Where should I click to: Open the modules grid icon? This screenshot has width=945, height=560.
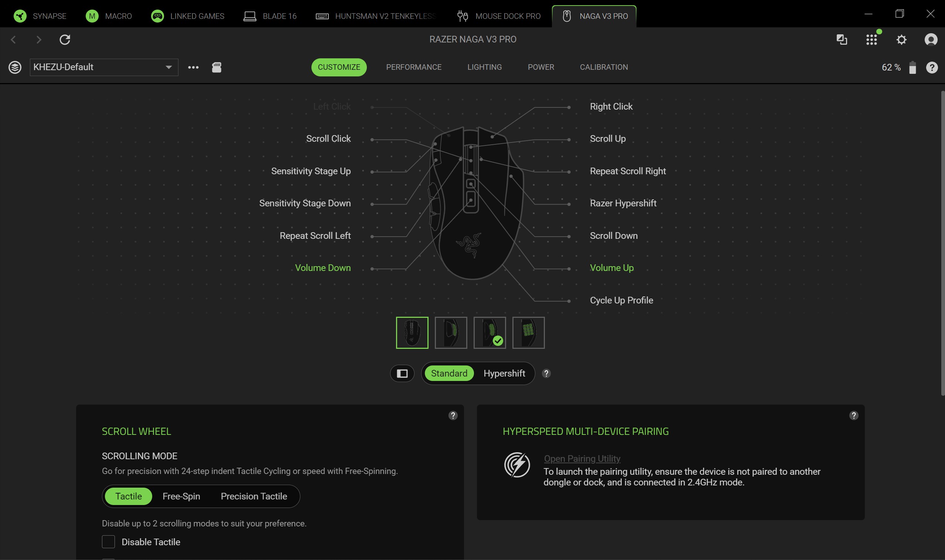point(871,39)
